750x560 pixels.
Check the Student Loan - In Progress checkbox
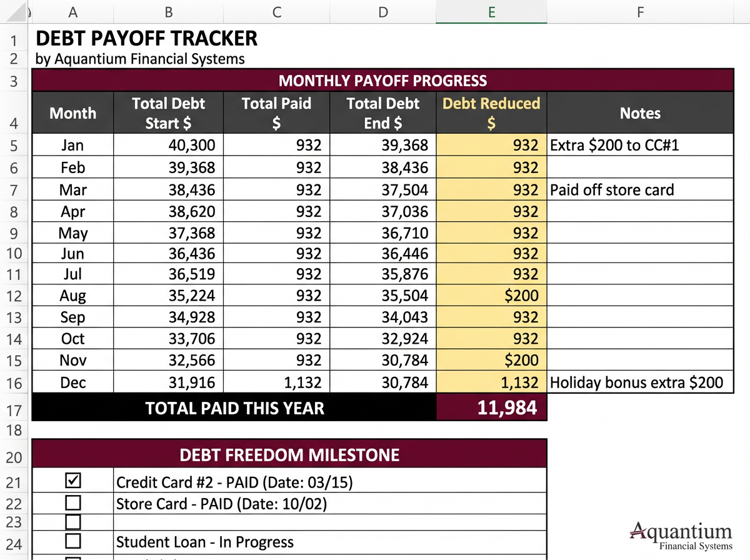(73, 542)
